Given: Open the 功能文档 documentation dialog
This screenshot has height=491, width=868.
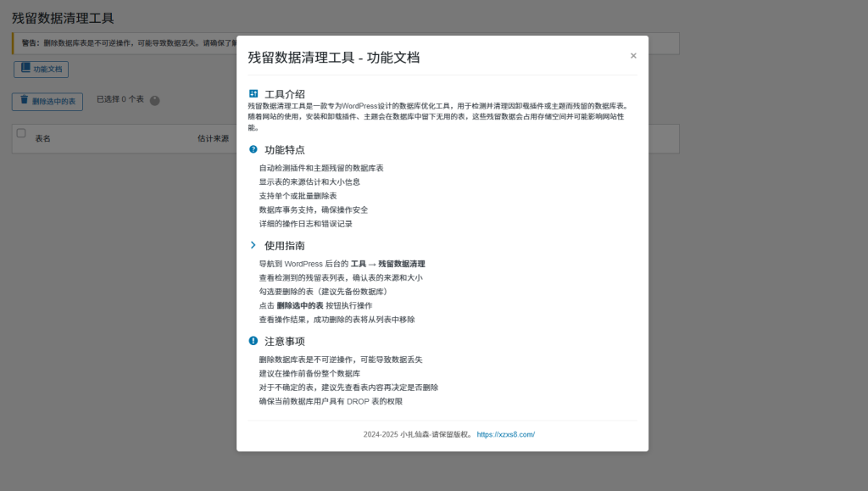Looking at the screenshot, I should coord(41,70).
